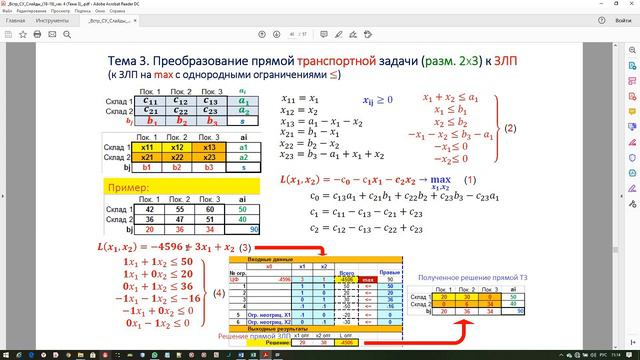Open Help with the question mark icon
This screenshot has height=360, width=640.
click(x=602, y=20)
